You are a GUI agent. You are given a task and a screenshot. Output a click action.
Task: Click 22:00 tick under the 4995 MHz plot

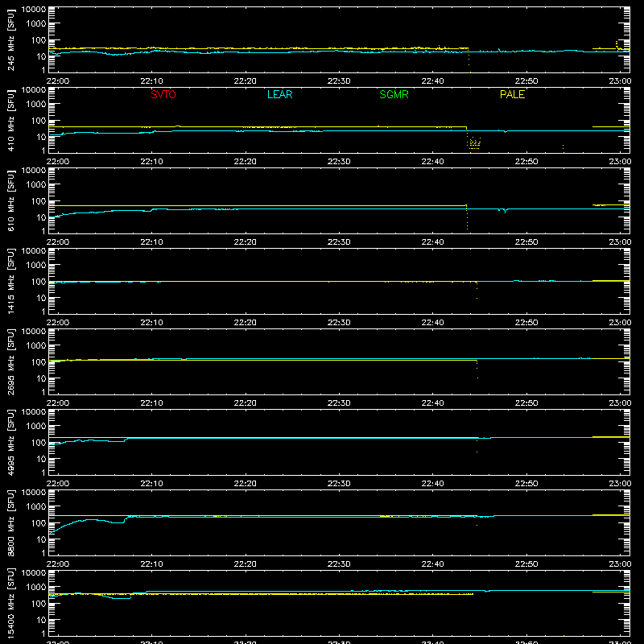click(58, 484)
